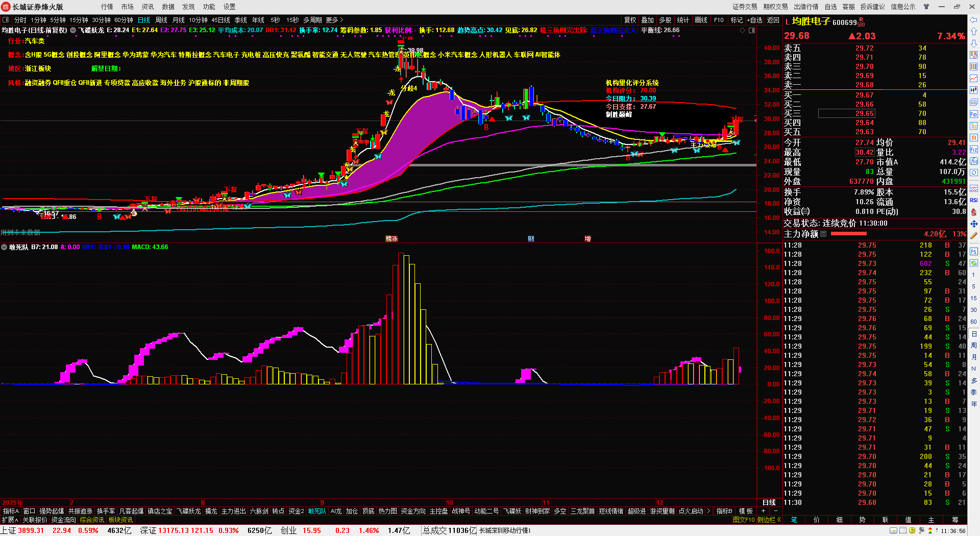The image size is (980, 536).
Task: Open the time-share line chart icon
Action: 974,79
